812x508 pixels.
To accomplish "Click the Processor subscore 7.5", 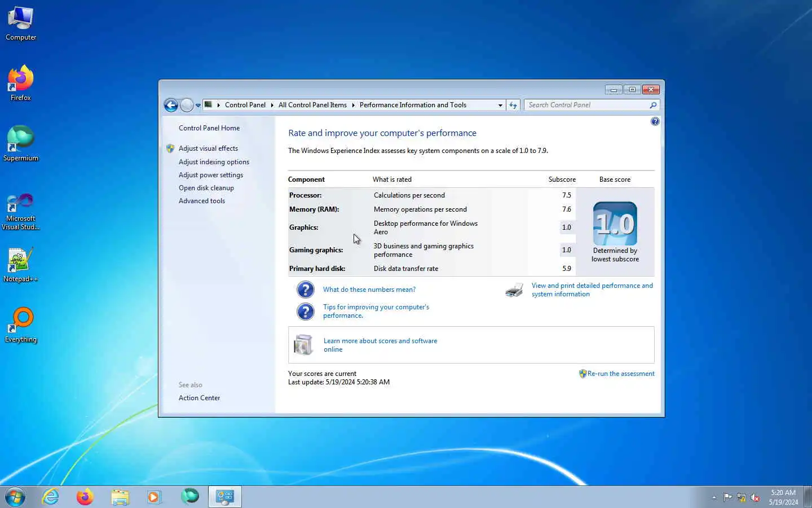I will 567,195.
